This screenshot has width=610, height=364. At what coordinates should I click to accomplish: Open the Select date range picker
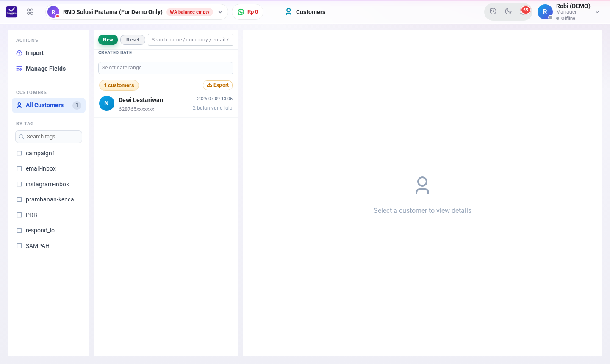166,68
